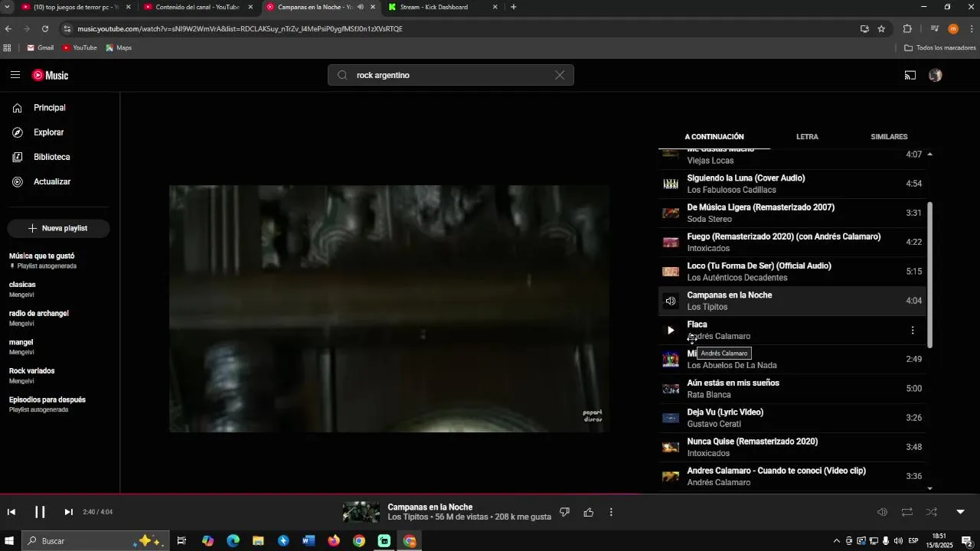Open Todos los marcadores folder
The image size is (980, 551).
coord(939,47)
